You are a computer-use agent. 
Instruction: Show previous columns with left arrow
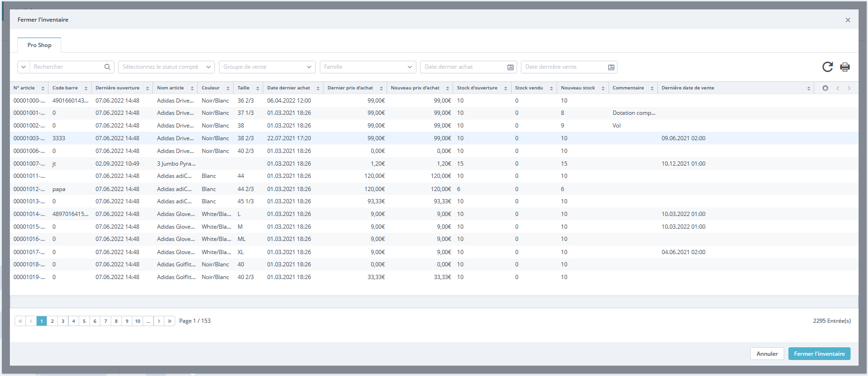click(x=838, y=88)
